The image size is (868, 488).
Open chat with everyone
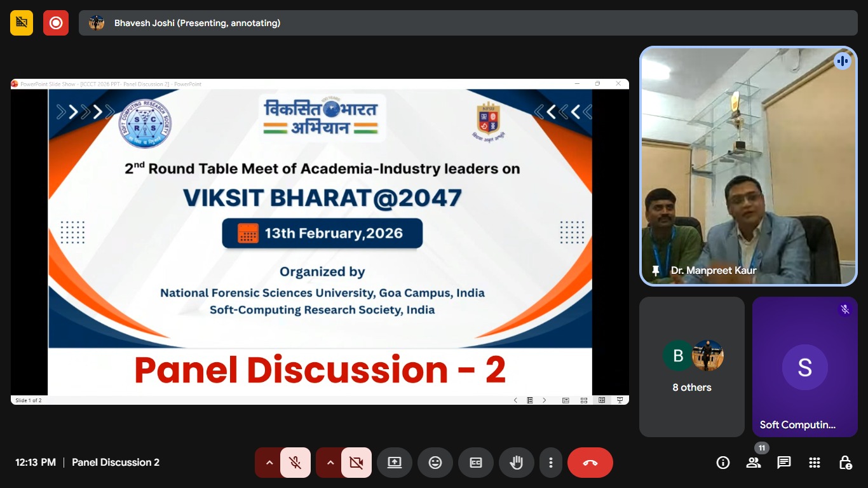[x=784, y=463]
